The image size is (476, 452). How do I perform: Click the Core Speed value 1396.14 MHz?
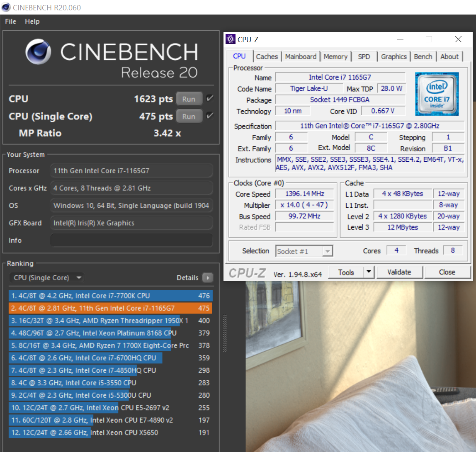pyautogui.click(x=304, y=194)
